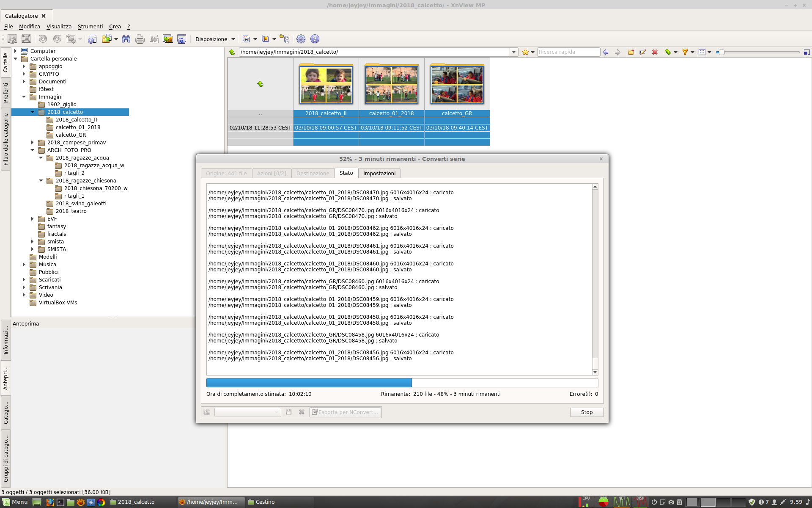812x508 pixels.
Task: Switch to the Impostazioni tab
Action: pyautogui.click(x=379, y=173)
